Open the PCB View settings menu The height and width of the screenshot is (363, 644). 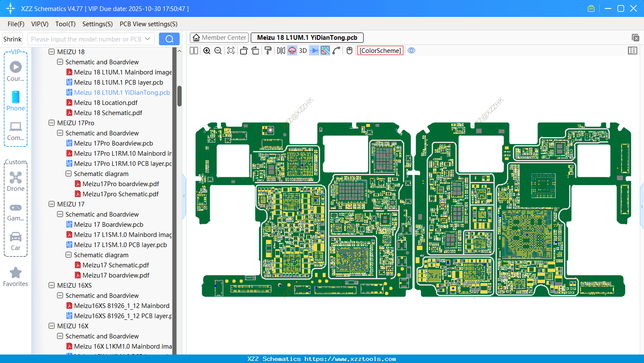pos(148,24)
